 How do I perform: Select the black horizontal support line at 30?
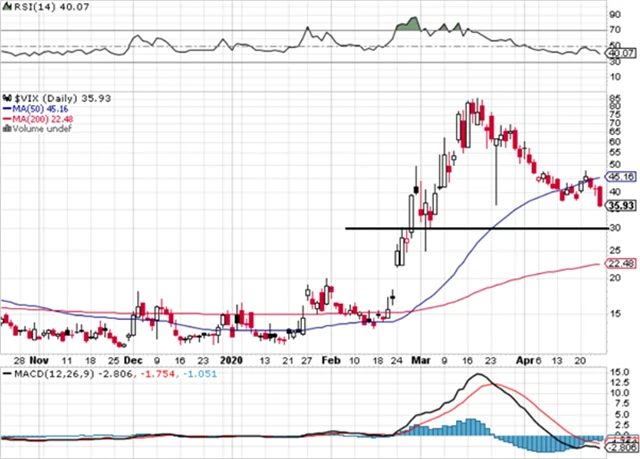click(x=470, y=229)
